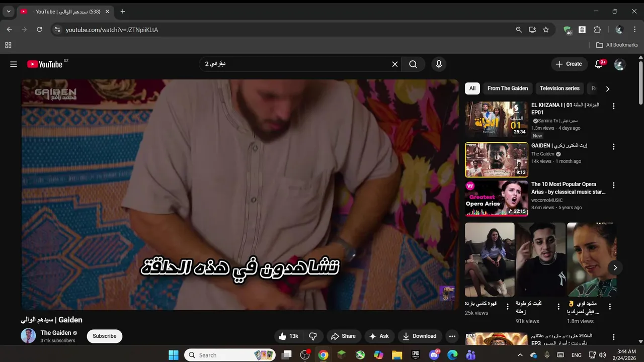Open options menu for Opera Arias video
The image size is (644, 362).
(613, 186)
